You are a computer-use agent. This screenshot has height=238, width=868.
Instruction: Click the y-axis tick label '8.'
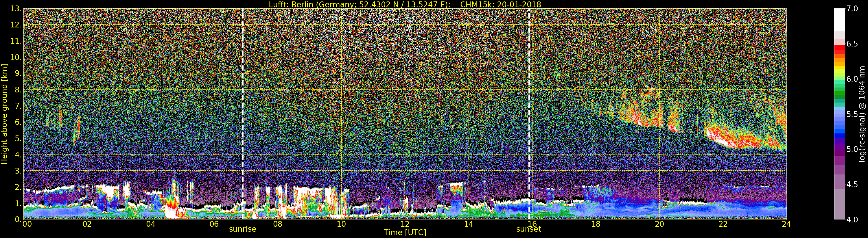coord(18,90)
